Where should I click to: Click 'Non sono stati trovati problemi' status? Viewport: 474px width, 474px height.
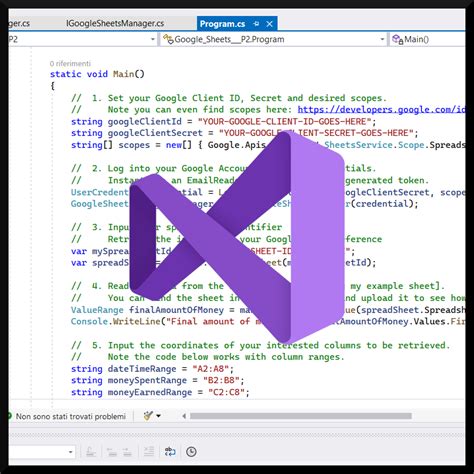click(71, 416)
